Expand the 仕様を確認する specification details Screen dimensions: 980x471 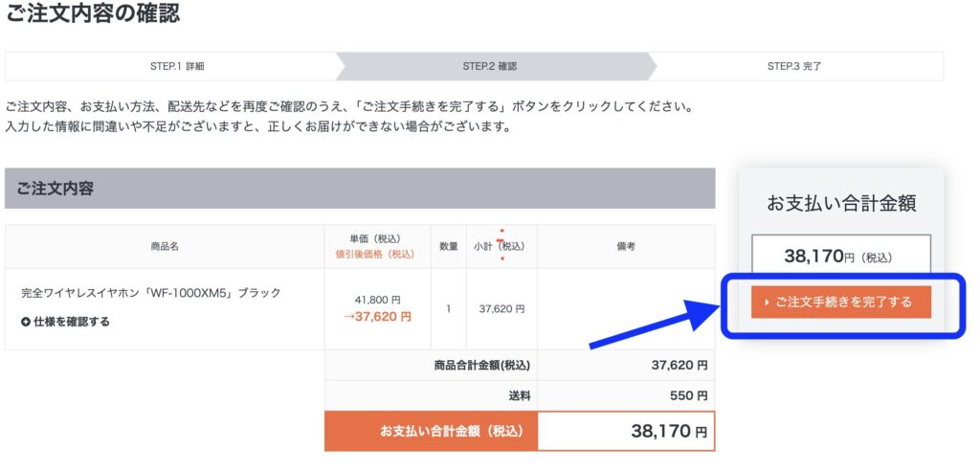pyautogui.click(x=72, y=322)
